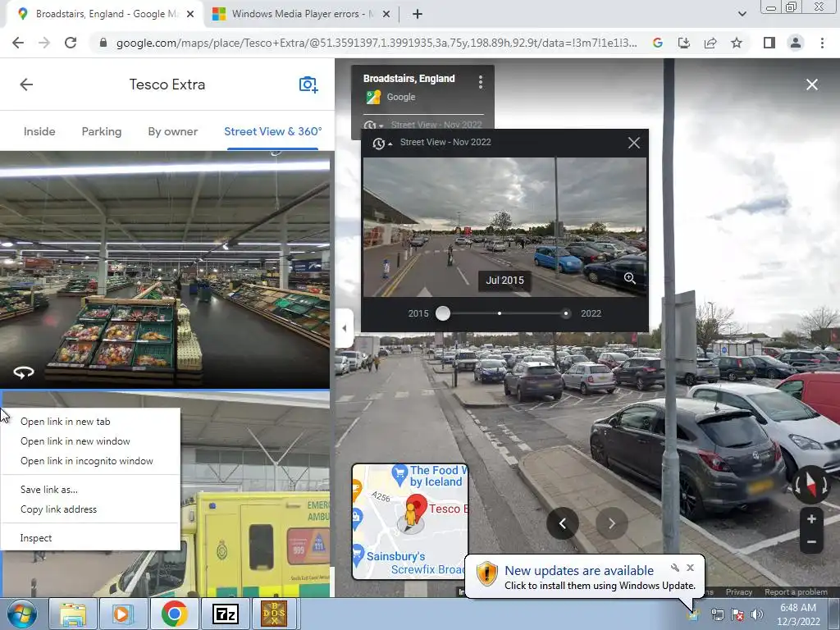Select the Parking photos tab
Screen dimensions: 840x630
[102, 132]
